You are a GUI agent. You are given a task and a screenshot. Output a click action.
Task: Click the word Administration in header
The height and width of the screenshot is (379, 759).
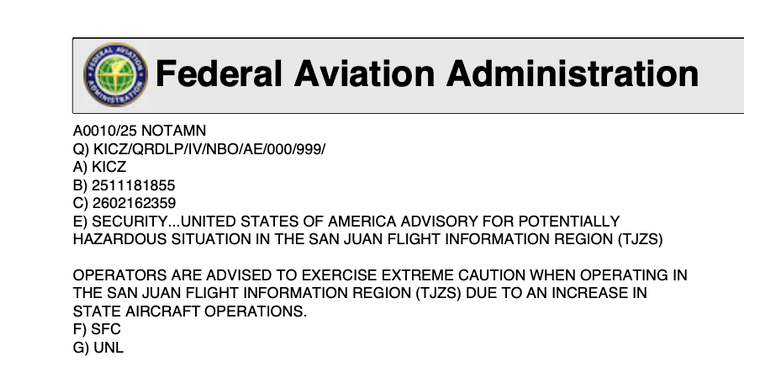[573, 74]
